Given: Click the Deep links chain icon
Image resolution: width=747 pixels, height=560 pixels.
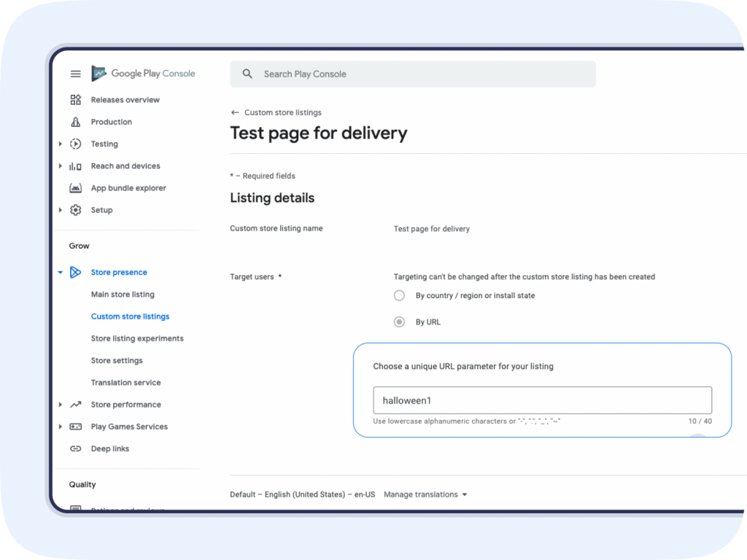Looking at the screenshot, I should click(75, 448).
